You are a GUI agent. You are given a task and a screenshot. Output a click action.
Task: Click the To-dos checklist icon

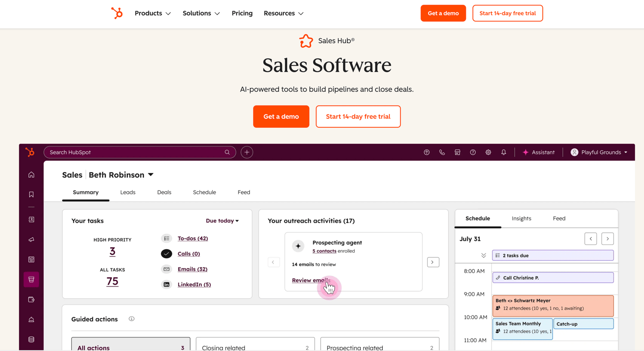pyautogui.click(x=166, y=238)
